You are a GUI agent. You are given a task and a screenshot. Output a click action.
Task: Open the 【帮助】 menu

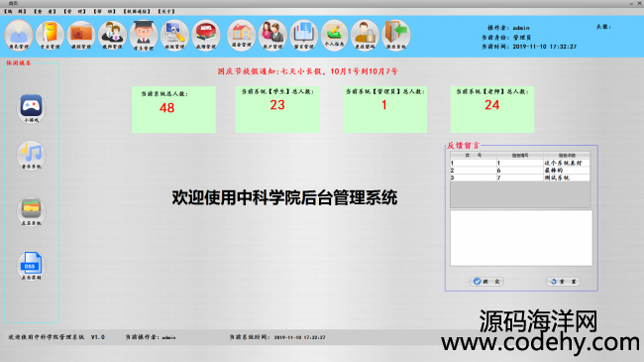point(104,12)
